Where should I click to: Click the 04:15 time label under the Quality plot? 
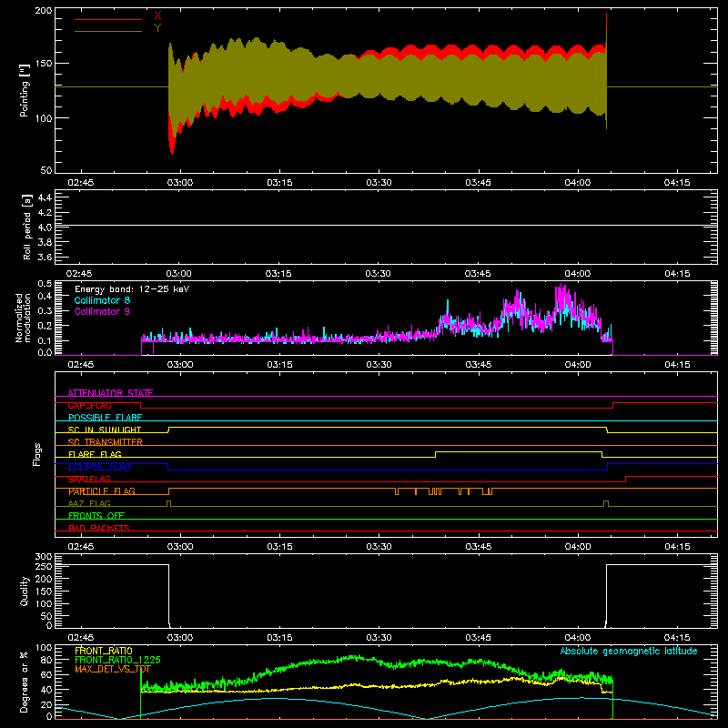[x=677, y=638]
